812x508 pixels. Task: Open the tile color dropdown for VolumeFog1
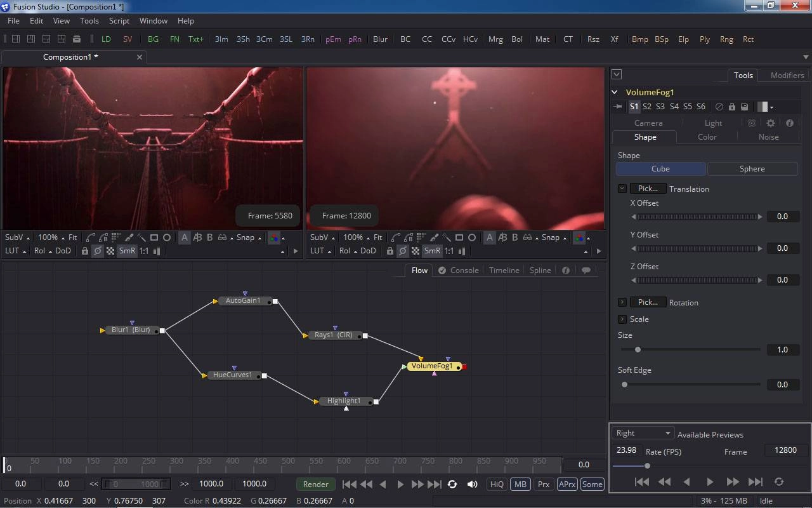[766, 107]
